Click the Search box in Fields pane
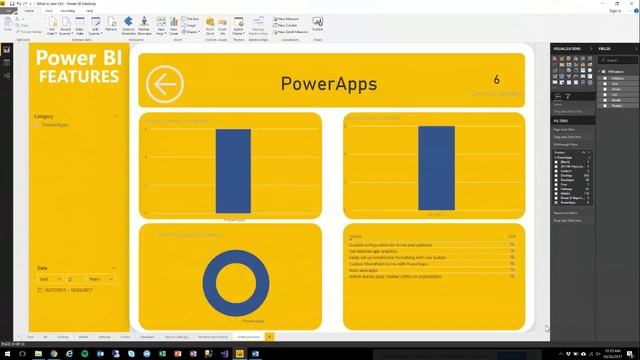Viewport: 640px width, 360px height. pos(618,60)
